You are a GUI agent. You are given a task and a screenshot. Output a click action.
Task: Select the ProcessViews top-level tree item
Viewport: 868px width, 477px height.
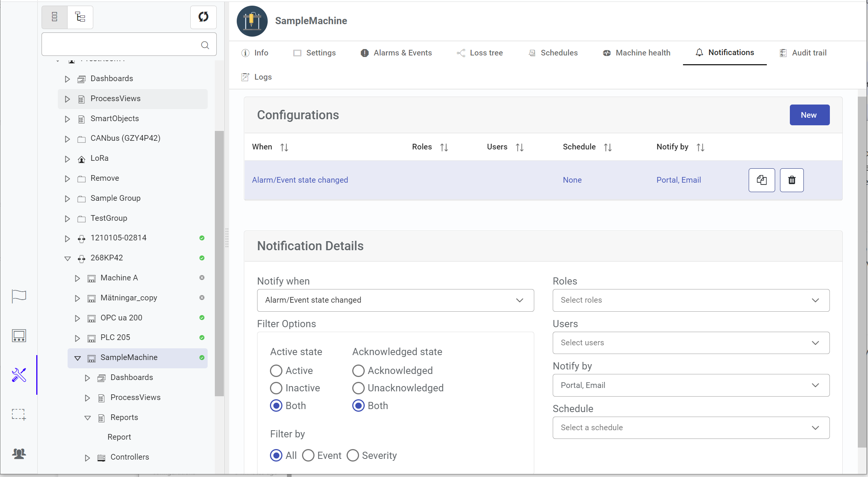[x=133, y=99]
